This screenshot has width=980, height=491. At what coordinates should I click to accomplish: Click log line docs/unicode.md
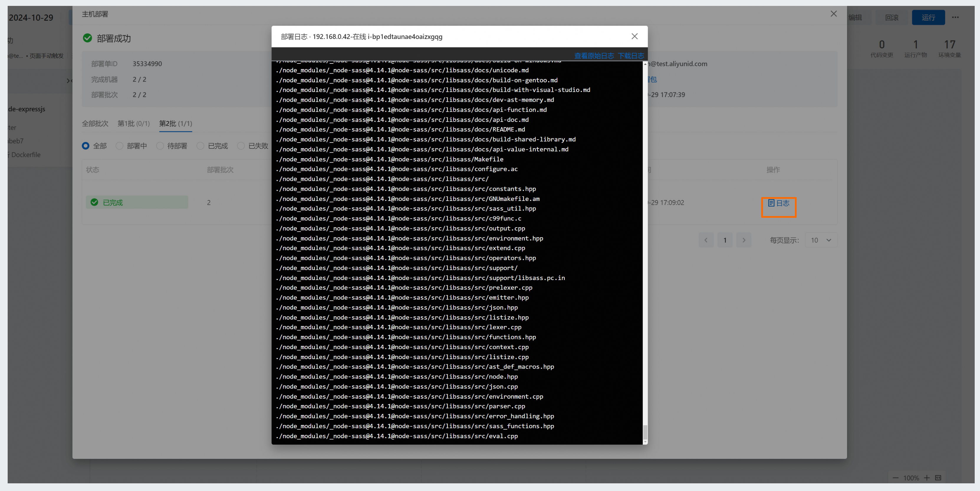402,70
